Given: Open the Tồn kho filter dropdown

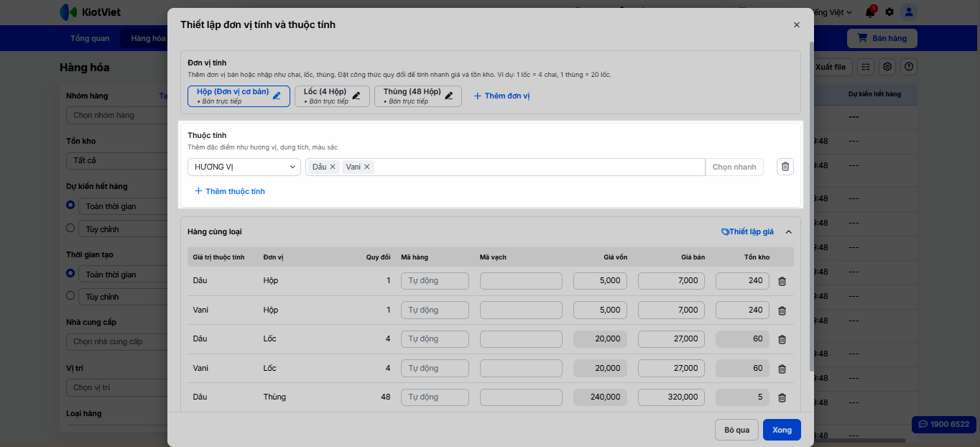Looking at the screenshot, I should click(115, 160).
